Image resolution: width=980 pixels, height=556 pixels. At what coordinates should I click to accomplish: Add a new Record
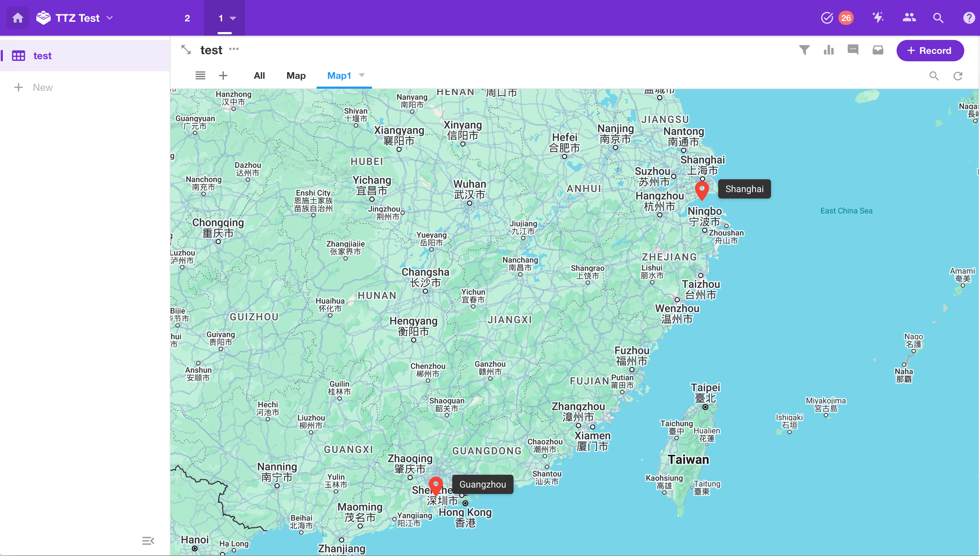930,50
